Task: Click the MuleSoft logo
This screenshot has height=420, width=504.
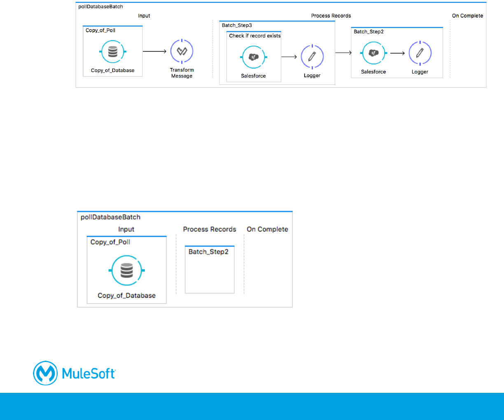Action: (75, 373)
